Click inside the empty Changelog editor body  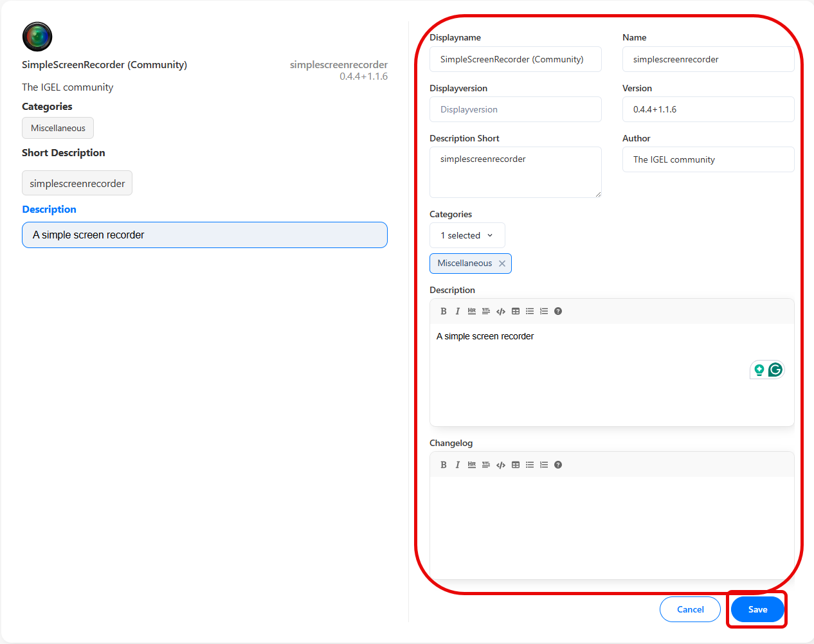click(612, 528)
